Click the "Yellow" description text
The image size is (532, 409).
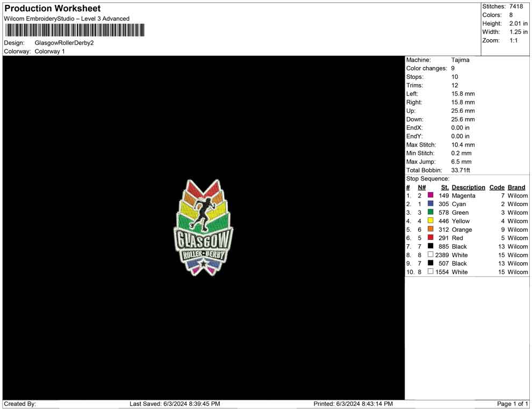pos(461,221)
